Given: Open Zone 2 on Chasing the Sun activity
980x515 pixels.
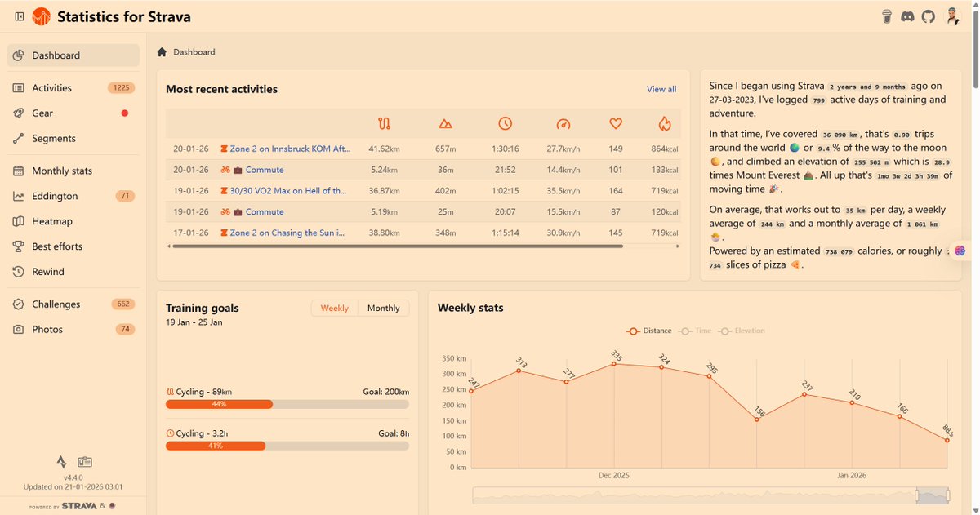Looking at the screenshot, I should [x=287, y=233].
